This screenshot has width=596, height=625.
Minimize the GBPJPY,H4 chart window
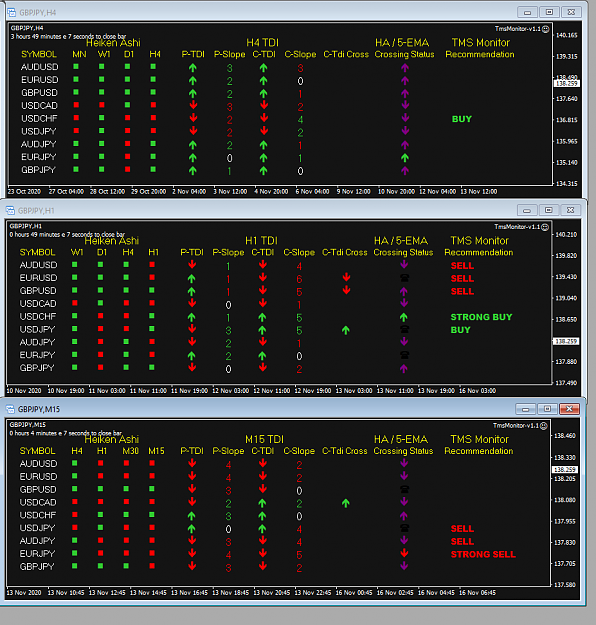point(527,12)
